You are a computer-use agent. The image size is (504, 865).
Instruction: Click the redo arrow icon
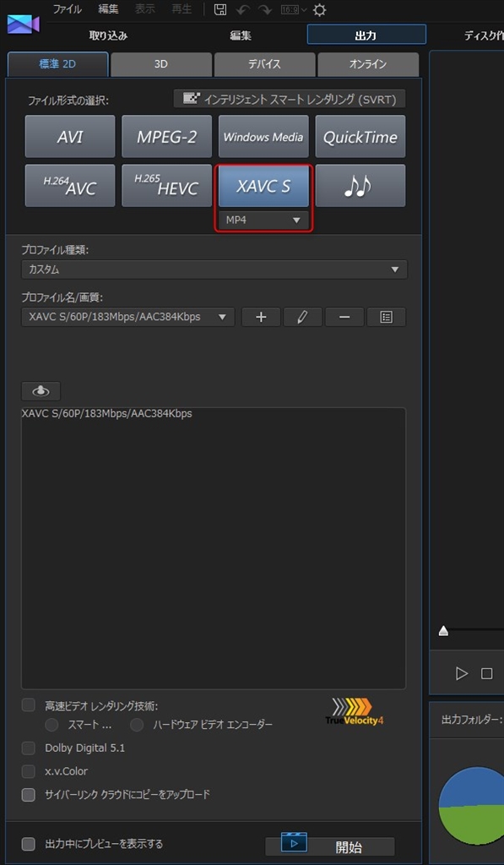point(266,9)
